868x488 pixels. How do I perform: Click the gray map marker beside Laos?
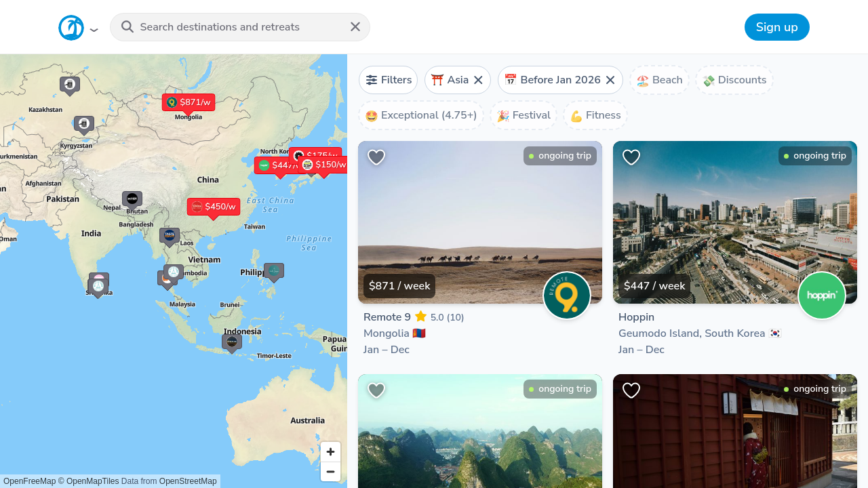tap(170, 237)
